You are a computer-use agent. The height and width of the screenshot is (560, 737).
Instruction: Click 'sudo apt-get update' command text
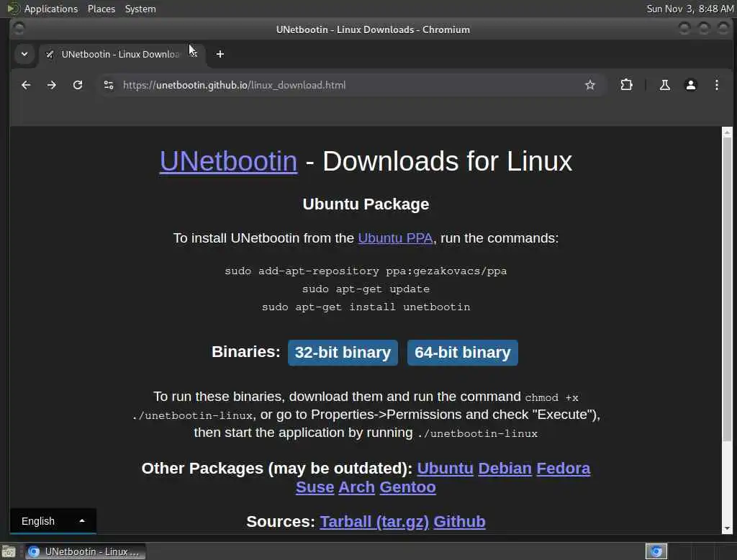point(366,289)
